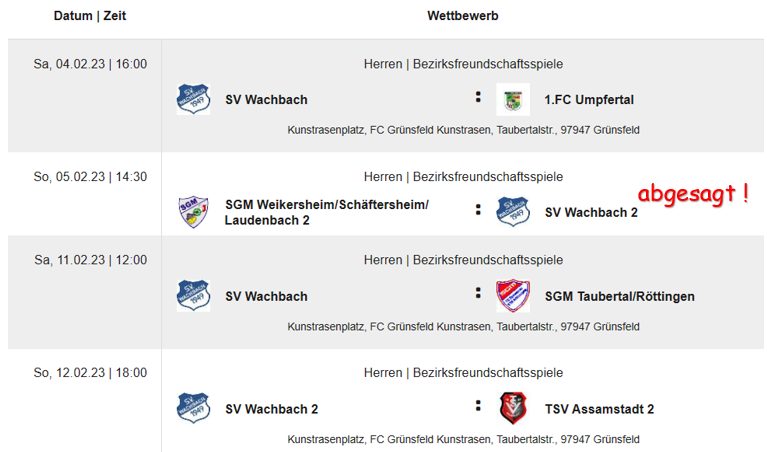Open the TSV Assamstadt 2 club logo

(x=513, y=408)
